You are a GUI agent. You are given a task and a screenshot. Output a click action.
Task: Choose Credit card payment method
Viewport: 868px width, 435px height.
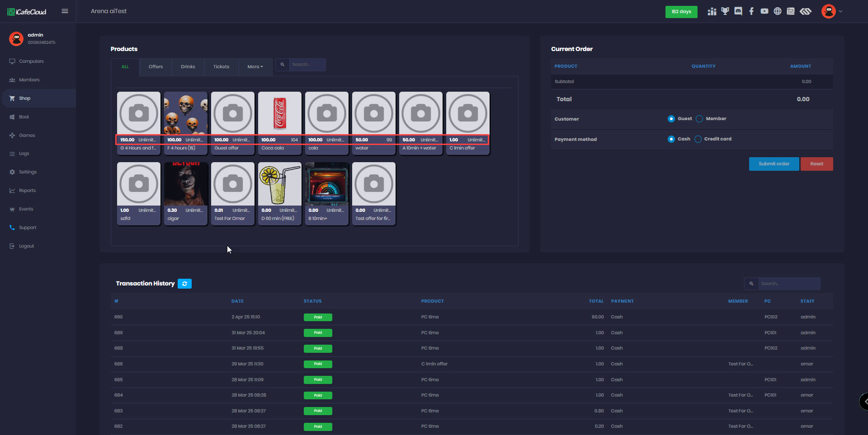[698, 139]
